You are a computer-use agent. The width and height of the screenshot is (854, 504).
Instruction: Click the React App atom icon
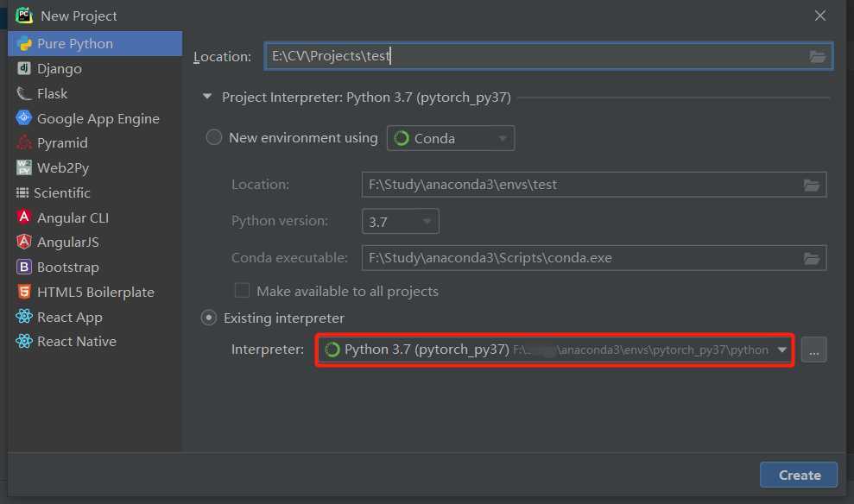24,316
